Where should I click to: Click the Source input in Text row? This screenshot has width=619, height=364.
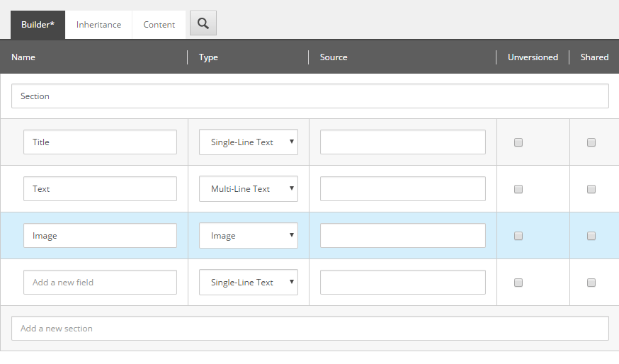tap(402, 189)
